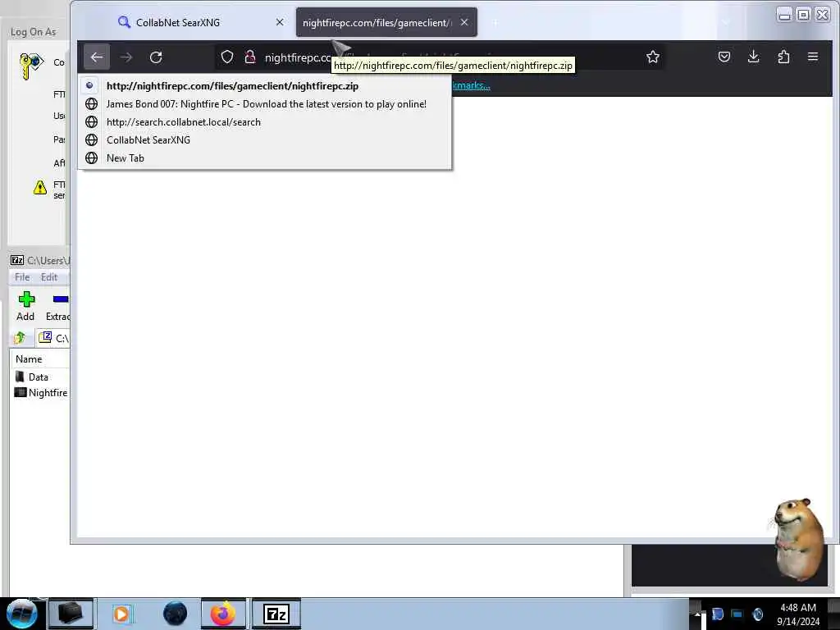Open Save to Pocket icon
The width and height of the screenshot is (840, 630).
click(724, 57)
